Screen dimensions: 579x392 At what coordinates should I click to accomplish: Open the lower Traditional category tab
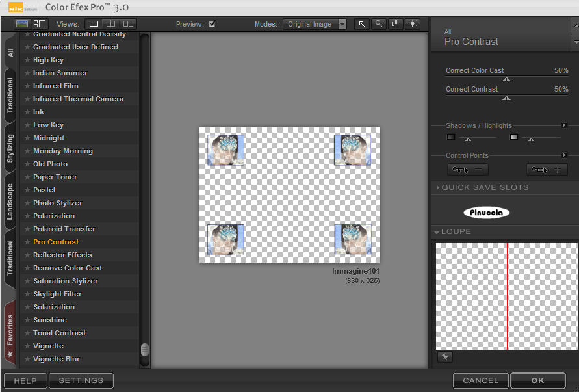click(x=10, y=258)
